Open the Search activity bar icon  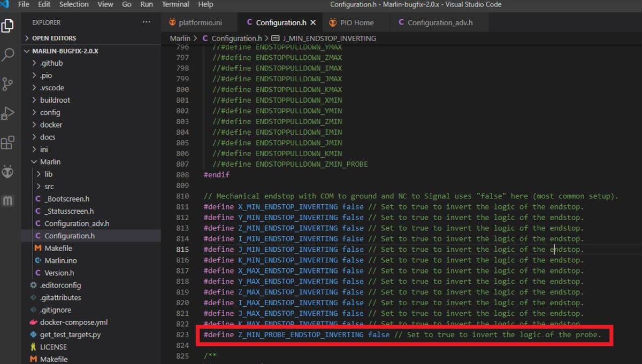tap(7, 55)
